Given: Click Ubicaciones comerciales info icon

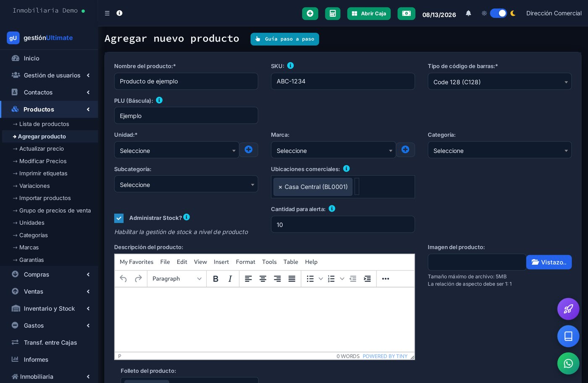Looking at the screenshot, I should click(x=346, y=169).
